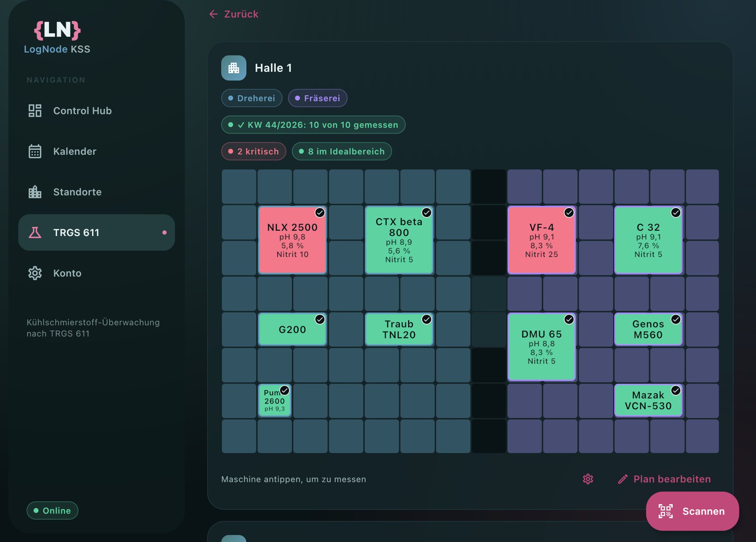Click the back arrow icon

coord(213,14)
